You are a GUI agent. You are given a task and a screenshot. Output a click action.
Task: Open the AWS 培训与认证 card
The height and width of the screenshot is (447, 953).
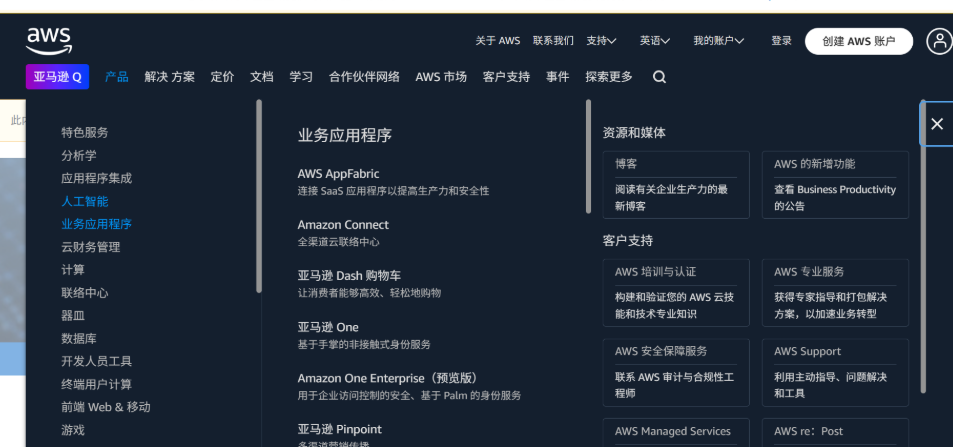click(676, 293)
